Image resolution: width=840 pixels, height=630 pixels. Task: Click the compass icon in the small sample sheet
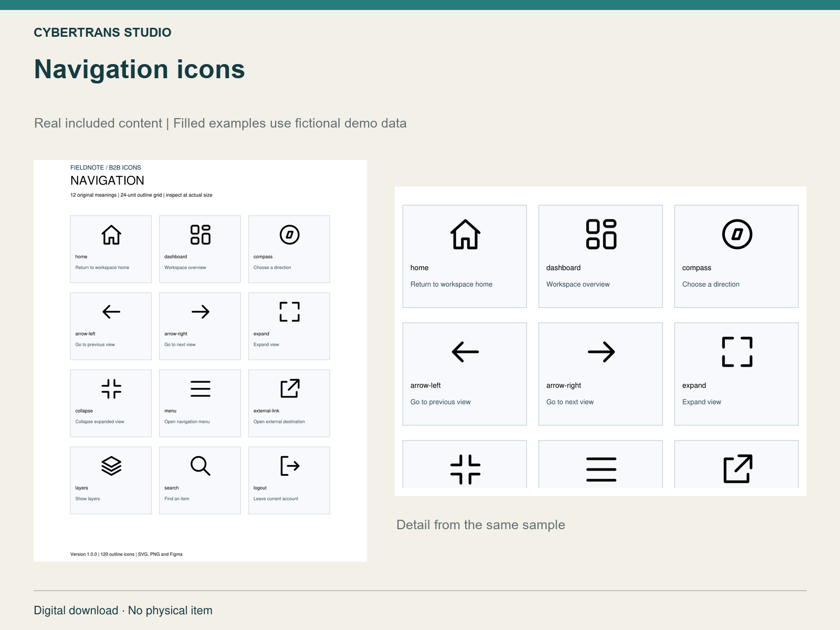[289, 235]
